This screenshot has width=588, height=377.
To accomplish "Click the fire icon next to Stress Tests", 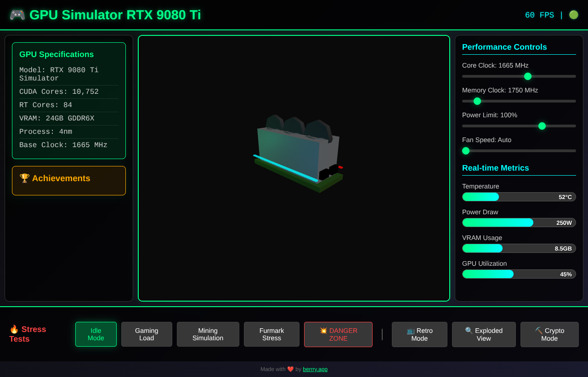I will tap(14, 329).
